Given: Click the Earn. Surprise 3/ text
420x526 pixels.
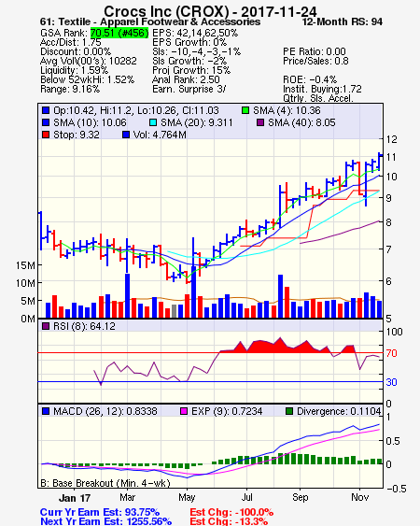Looking at the screenshot, I should [x=189, y=90].
